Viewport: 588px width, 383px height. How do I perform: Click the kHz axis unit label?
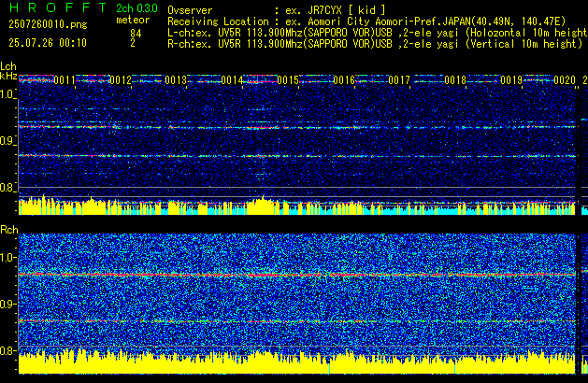(8, 76)
